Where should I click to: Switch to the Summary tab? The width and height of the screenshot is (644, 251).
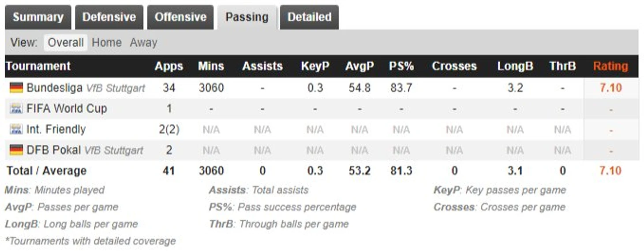coord(38,17)
